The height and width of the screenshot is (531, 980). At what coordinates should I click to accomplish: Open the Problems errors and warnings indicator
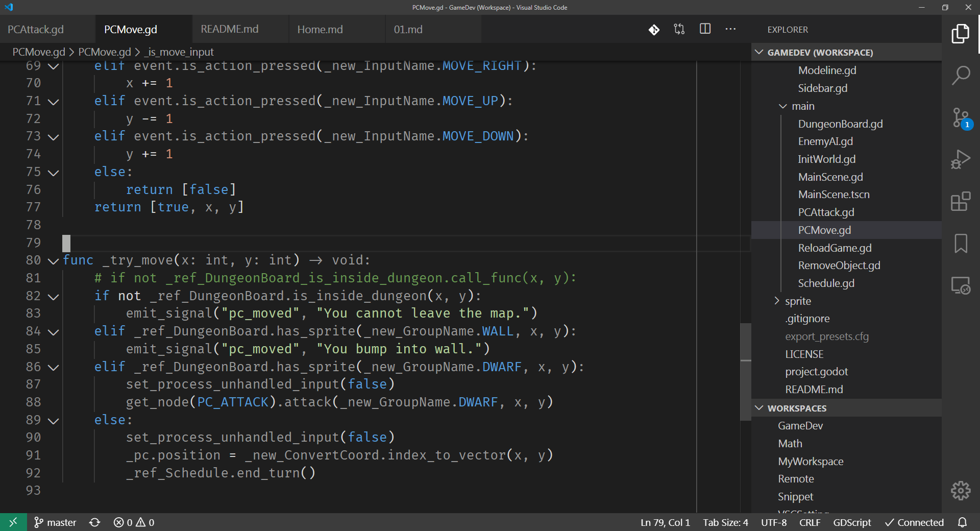[134, 522]
